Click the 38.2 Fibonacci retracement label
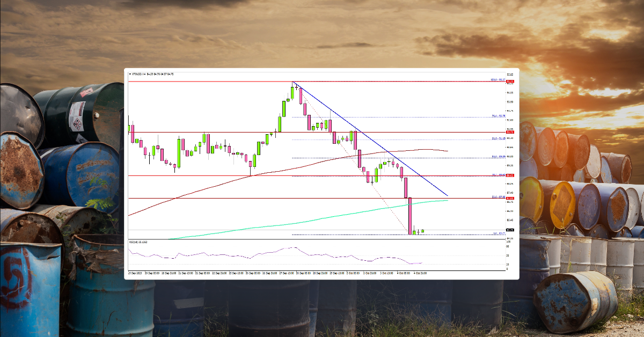644x337 pixels. point(499,175)
